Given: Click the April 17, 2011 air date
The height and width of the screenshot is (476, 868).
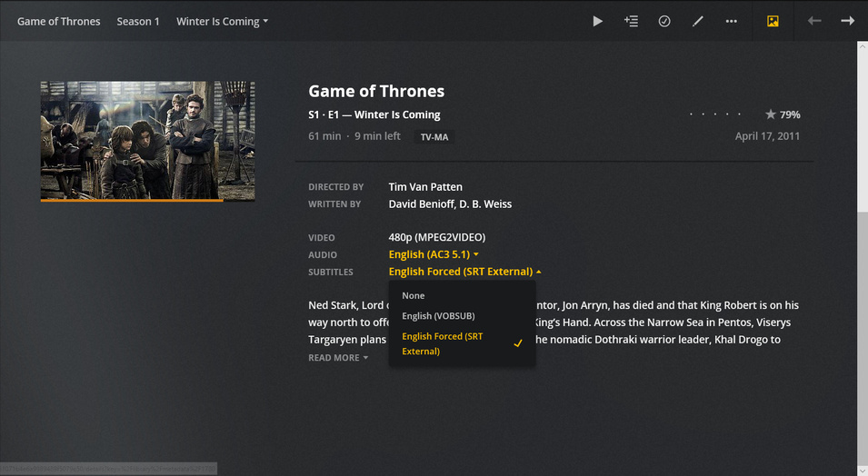Looking at the screenshot, I should click(x=767, y=136).
